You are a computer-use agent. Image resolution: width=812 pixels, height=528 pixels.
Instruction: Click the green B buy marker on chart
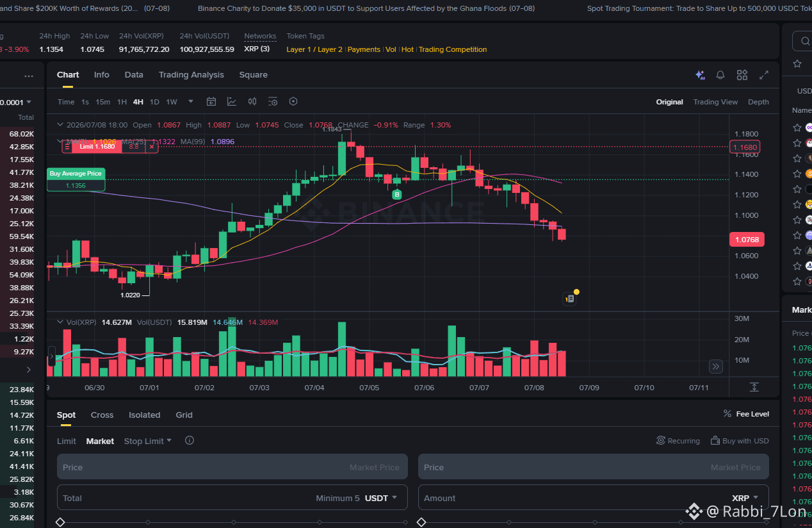[x=397, y=194]
